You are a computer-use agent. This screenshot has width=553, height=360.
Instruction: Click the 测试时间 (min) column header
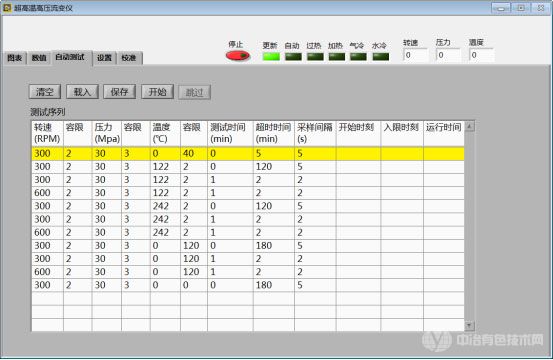(x=230, y=133)
